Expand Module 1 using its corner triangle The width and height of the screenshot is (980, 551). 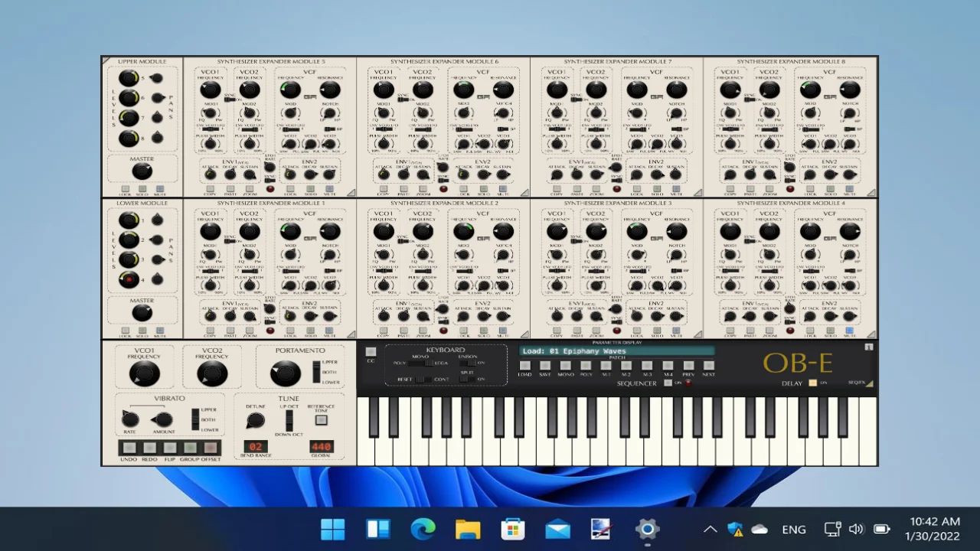pyautogui.click(x=351, y=334)
